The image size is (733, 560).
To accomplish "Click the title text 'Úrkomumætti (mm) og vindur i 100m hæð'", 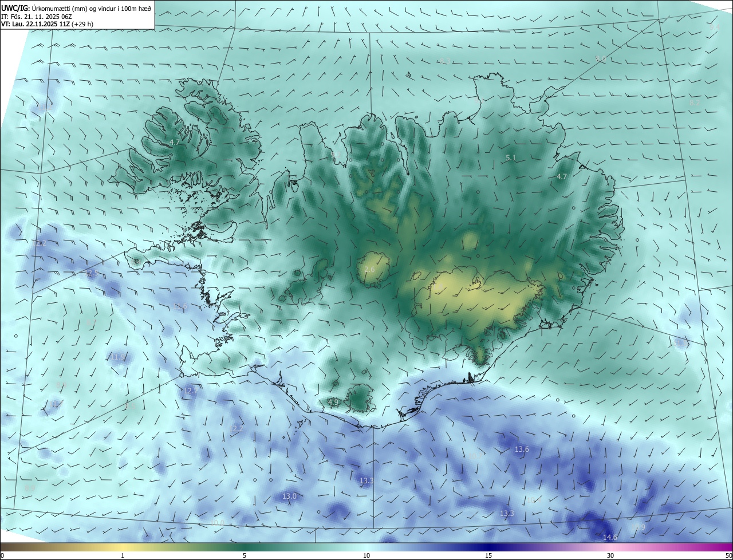I will [x=90, y=8].
